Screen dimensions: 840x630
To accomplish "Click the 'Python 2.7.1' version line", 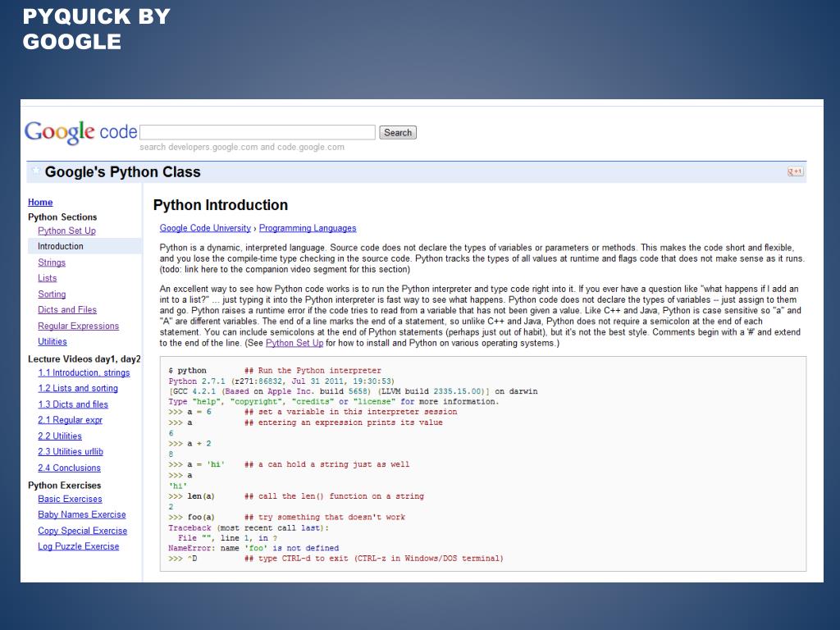I will tap(281, 381).
